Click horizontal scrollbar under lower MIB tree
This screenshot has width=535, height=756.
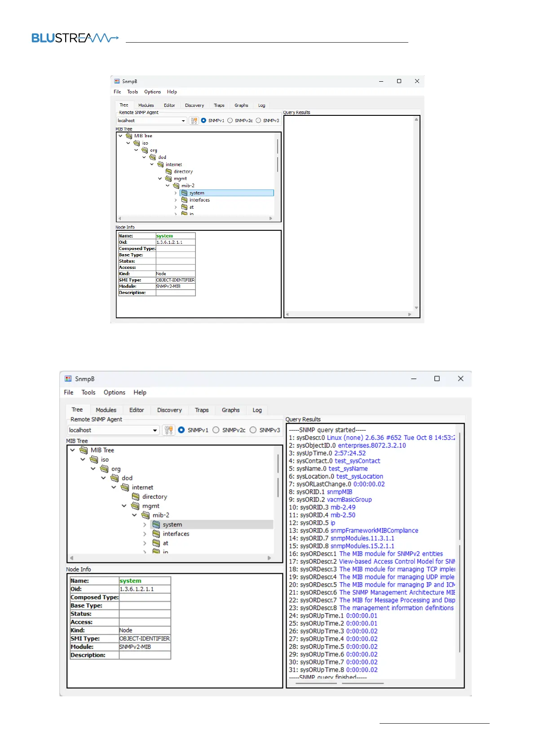click(171, 558)
